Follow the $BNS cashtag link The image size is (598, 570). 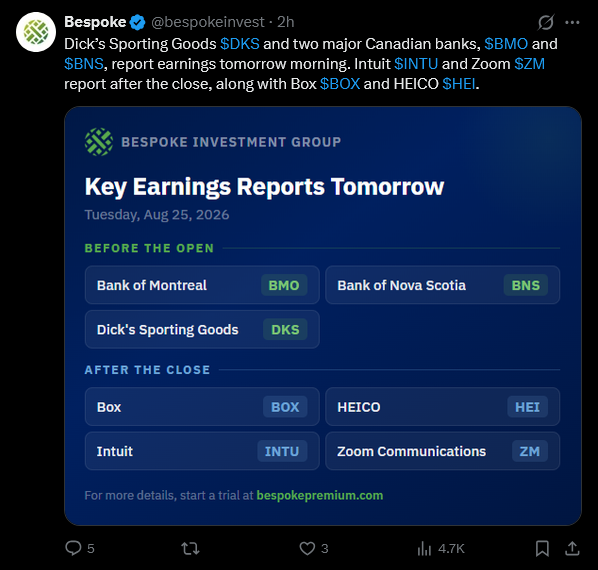point(84,64)
